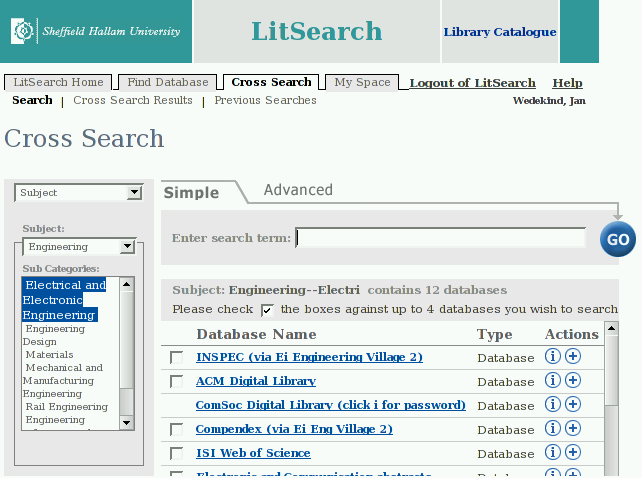
Task: Add ISI Web of Science with plus icon
Action: click(x=573, y=453)
